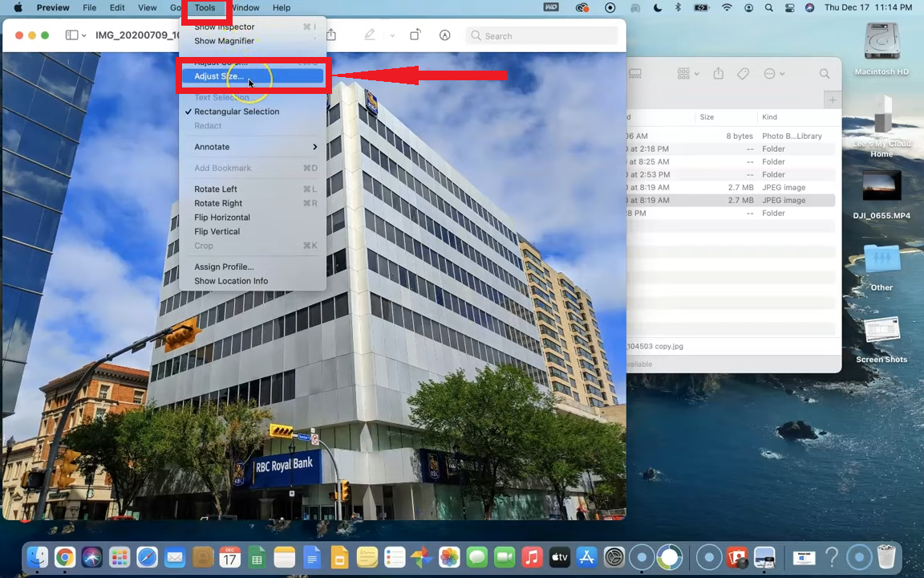Viewport: 924px width, 578px height.
Task: Click the Share icon in Preview toolbar
Action: pyautogui.click(x=330, y=35)
